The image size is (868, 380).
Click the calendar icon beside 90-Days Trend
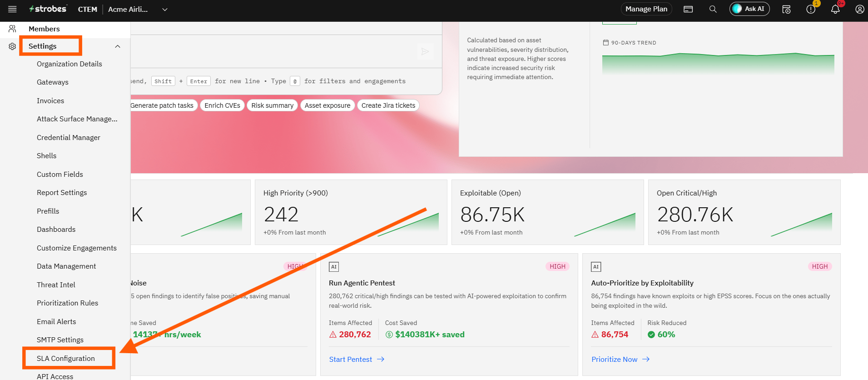click(605, 43)
